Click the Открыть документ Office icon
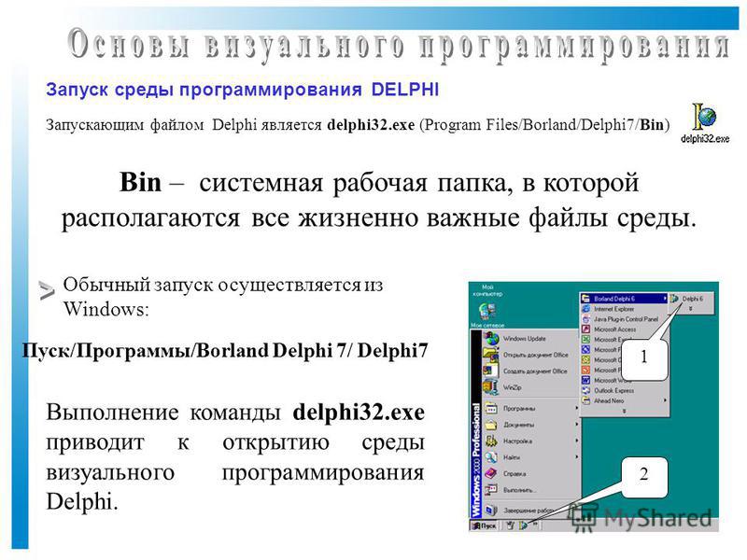Image resolution: width=747 pixels, height=560 pixels. click(x=491, y=355)
